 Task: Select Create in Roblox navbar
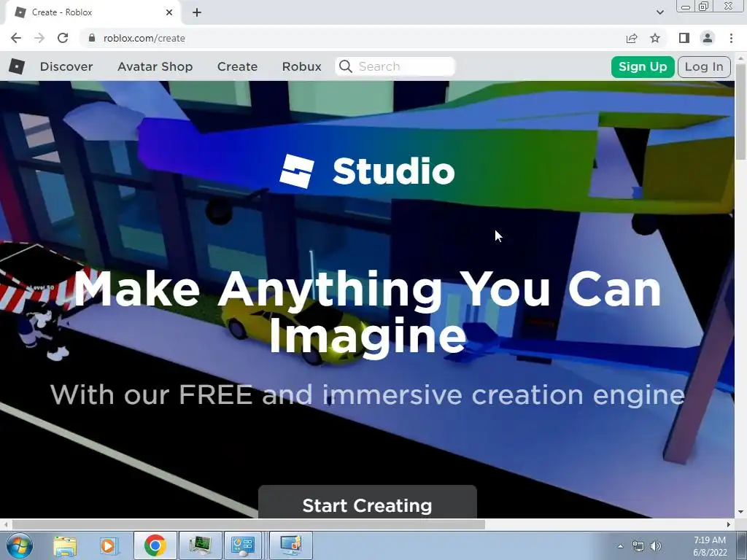237,66
